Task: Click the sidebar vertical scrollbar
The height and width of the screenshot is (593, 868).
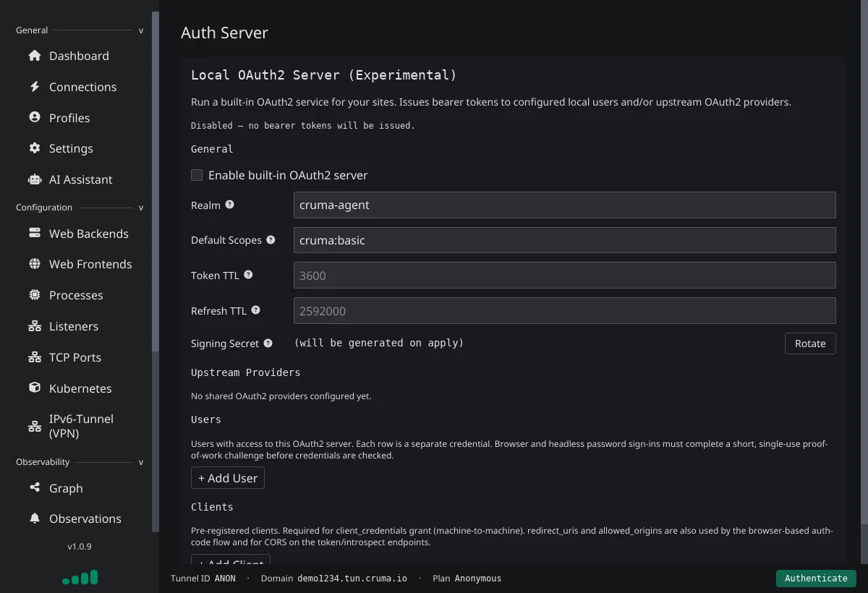Action: pos(156,181)
